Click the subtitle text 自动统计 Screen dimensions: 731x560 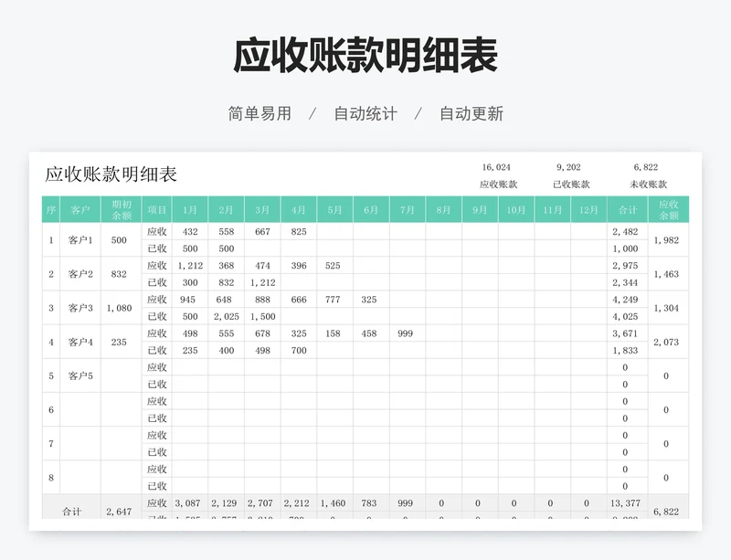(x=365, y=113)
